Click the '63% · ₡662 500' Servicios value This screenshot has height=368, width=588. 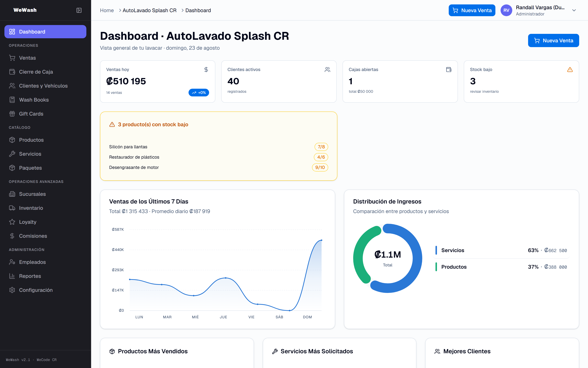pyautogui.click(x=547, y=250)
